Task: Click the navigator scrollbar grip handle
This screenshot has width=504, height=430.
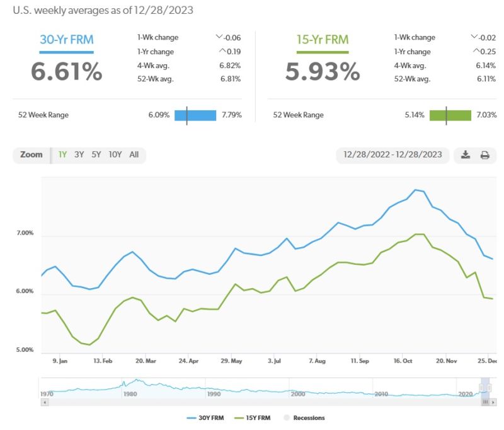Action: pyautogui.click(x=485, y=401)
